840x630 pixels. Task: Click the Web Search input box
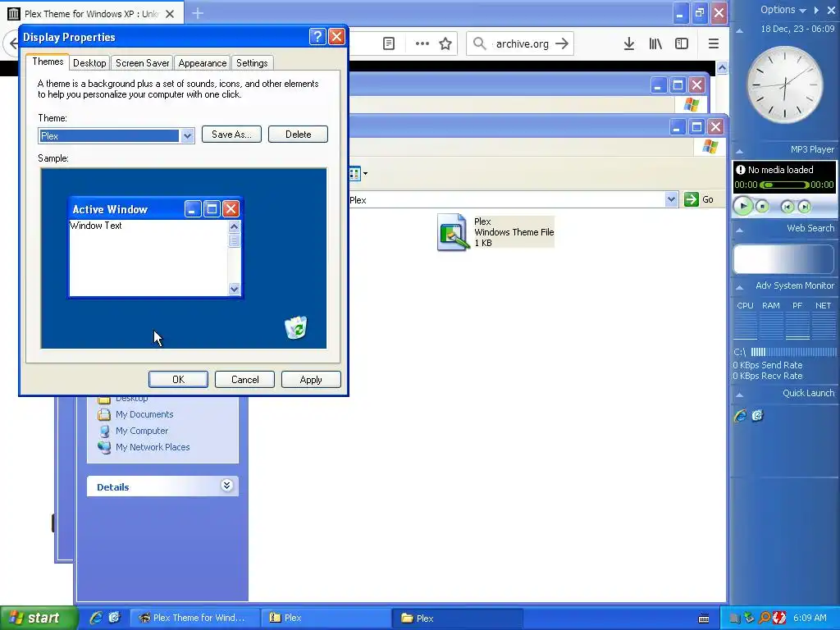coord(783,259)
